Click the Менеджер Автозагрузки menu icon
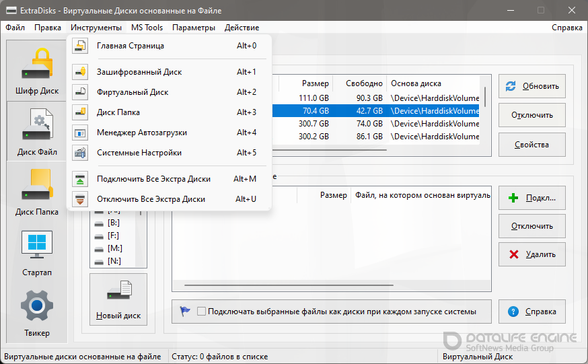 (x=80, y=133)
